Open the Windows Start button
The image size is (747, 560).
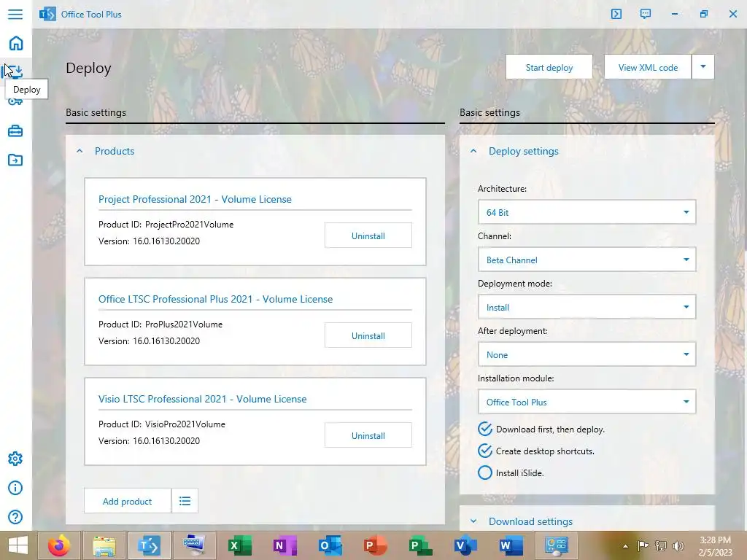pyautogui.click(x=18, y=545)
